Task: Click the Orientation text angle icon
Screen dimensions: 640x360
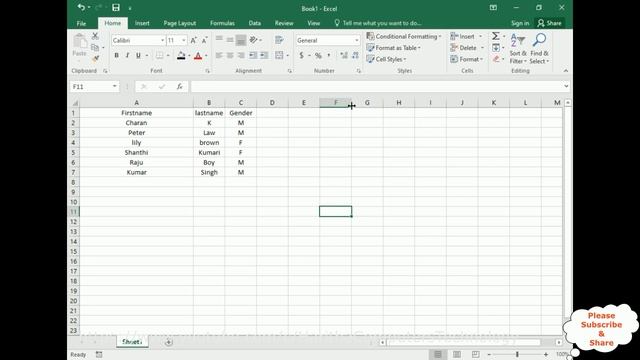Action: 253,40
